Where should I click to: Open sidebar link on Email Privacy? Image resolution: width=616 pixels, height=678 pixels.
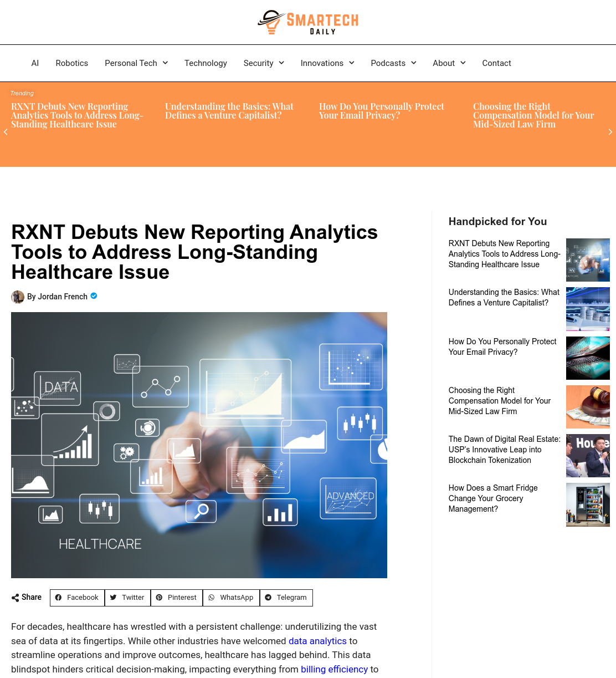coord(502,346)
